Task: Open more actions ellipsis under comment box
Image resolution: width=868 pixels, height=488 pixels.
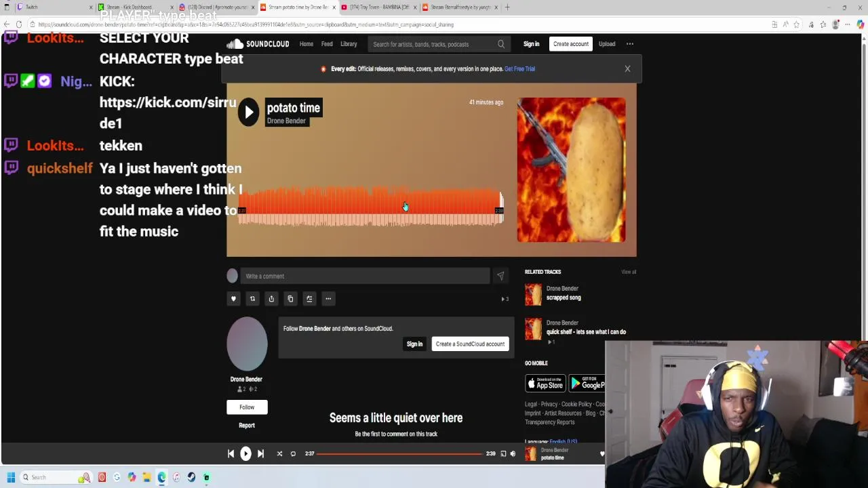Action: coord(328,299)
